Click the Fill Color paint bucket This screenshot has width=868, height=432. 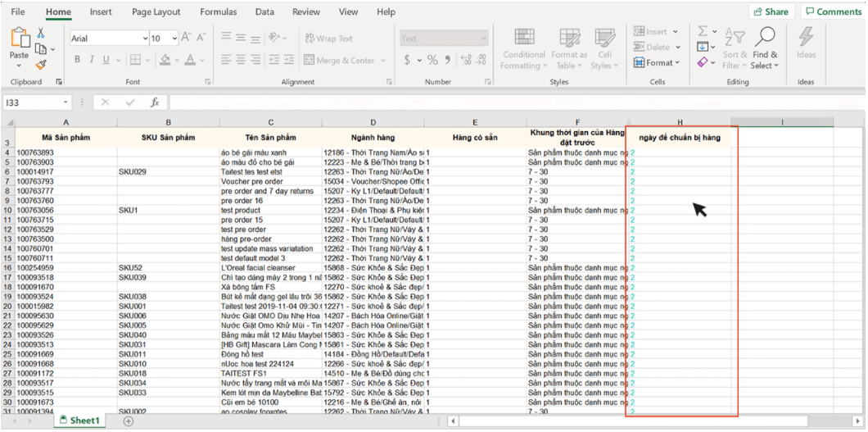tap(165, 60)
